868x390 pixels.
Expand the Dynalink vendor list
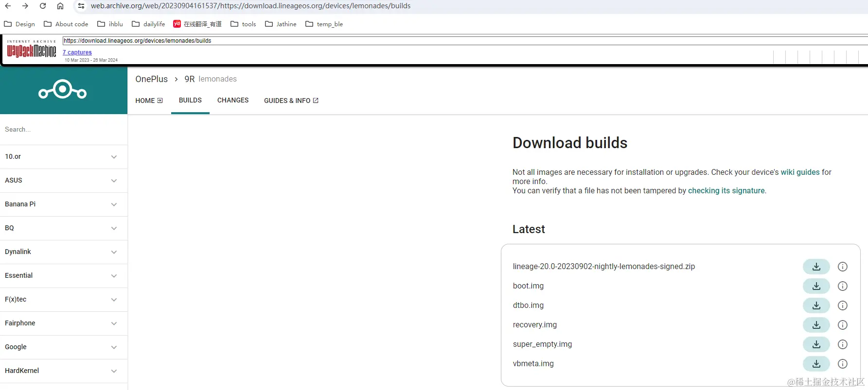point(64,252)
